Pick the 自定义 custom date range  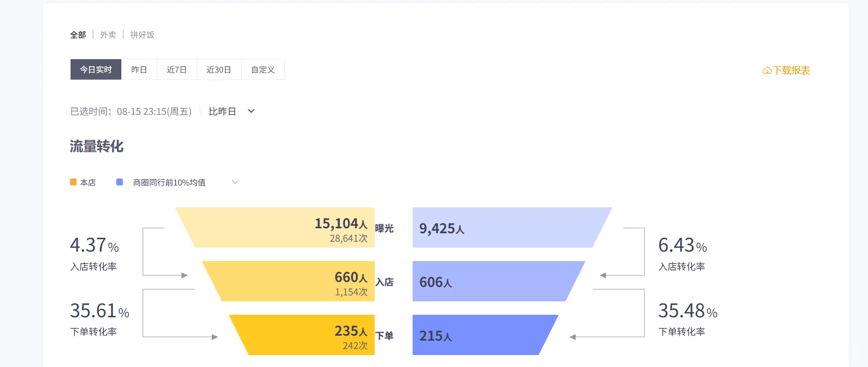point(263,70)
